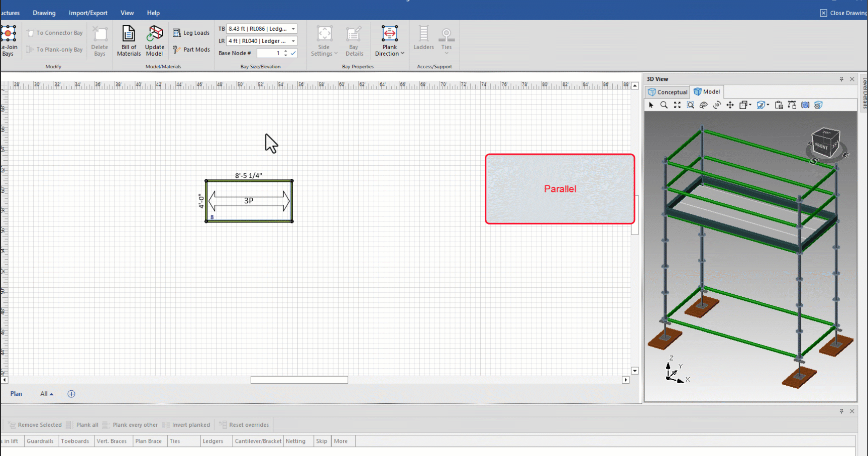Select the zoom magnifier tool in 3D View
Screen dimensions: 868x456
(x=664, y=105)
